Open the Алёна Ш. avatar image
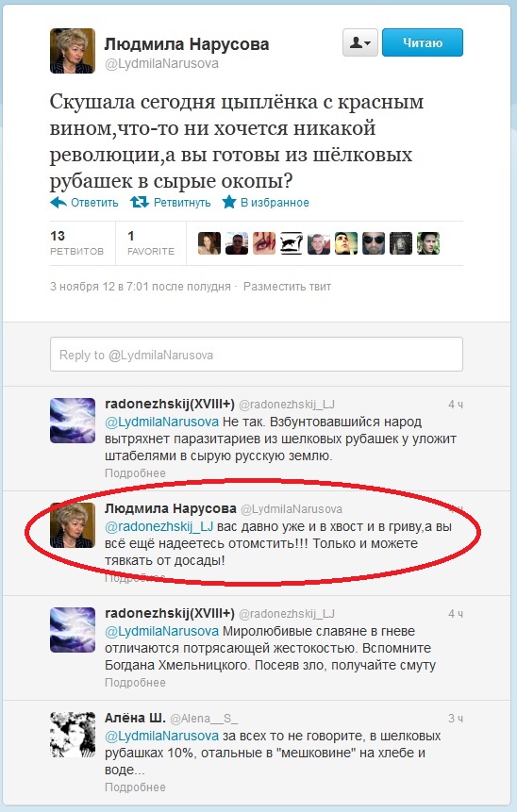This screenshot has width=517, height=812. pyautogui.click(x=73, y=735)
